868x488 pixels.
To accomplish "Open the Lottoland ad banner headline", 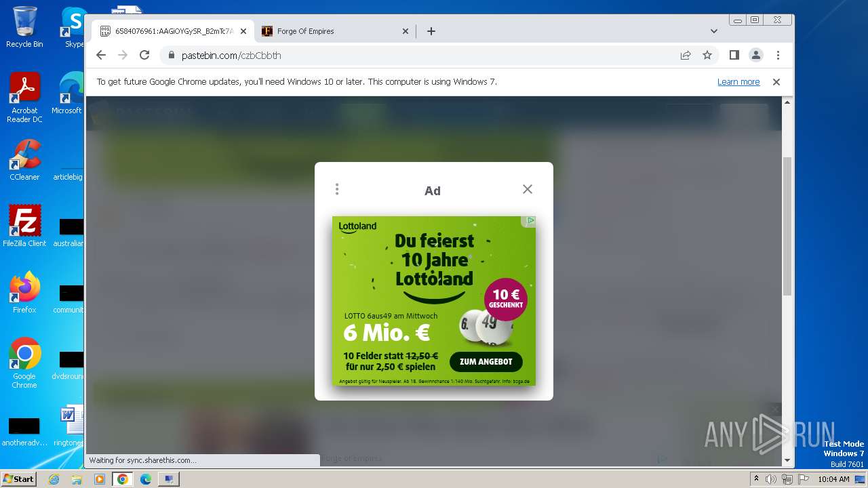I will [434, 260].
